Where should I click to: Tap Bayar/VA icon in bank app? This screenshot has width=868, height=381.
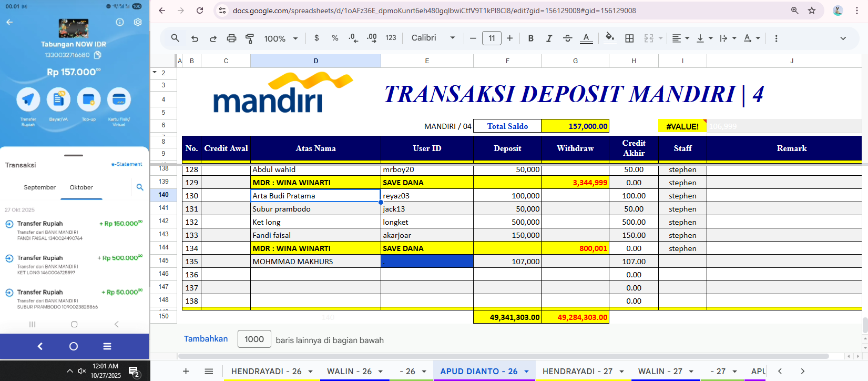[58, 99]
